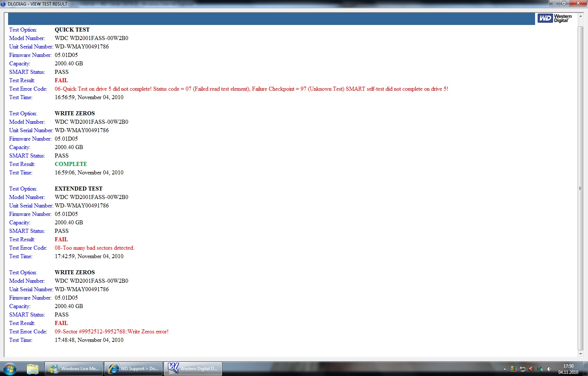588x376 pixels.
Task: Click the orange audio manager tray icon
Action: coord(531,369)
